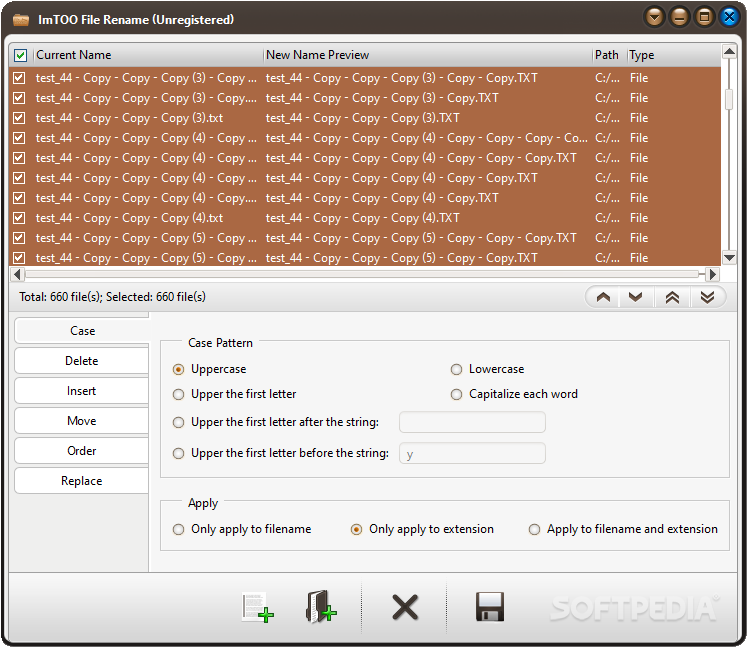This screenshot has height=647, width=747.
Task: Uncheck the Copy (4).txt file row
Action: [x=19, y=218]
